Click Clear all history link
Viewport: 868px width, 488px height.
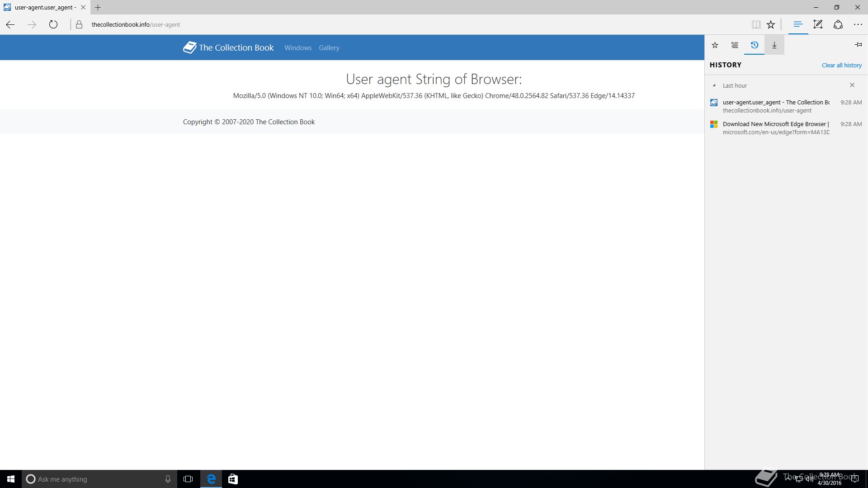tap(842, 65)
